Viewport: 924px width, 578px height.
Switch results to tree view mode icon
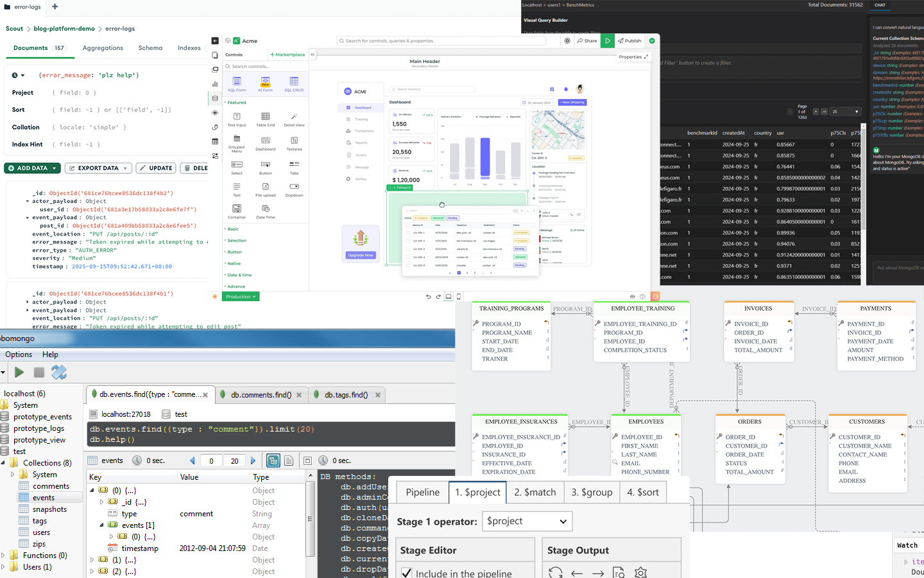(x=273, y=460)
